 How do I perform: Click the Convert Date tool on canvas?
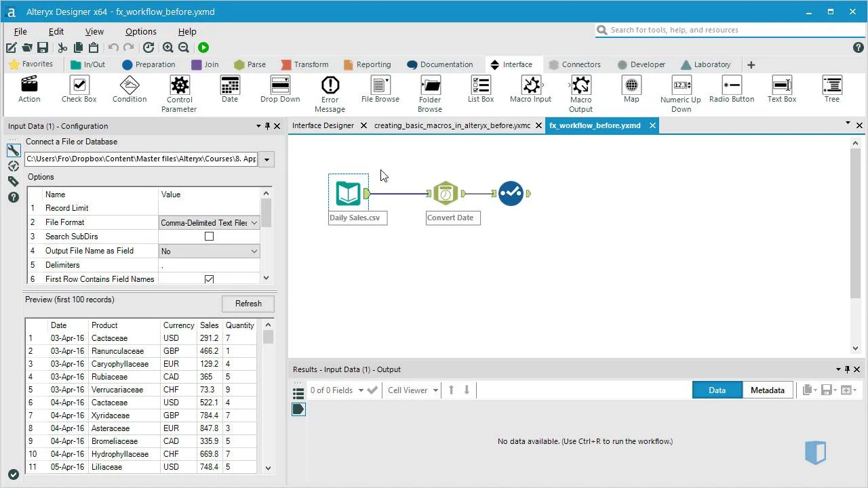446,194
